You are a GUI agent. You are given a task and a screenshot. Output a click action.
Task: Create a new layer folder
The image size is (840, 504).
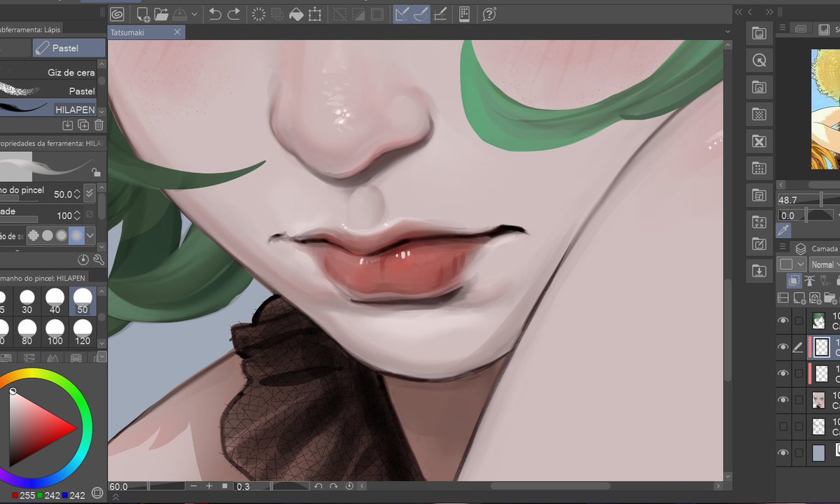pyautogui.click(x=831, y=298)
